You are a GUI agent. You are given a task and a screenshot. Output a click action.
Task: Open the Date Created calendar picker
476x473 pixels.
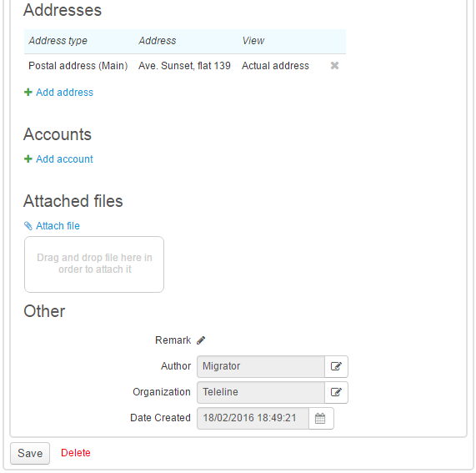pyautogui.click(x=321, y=418)
